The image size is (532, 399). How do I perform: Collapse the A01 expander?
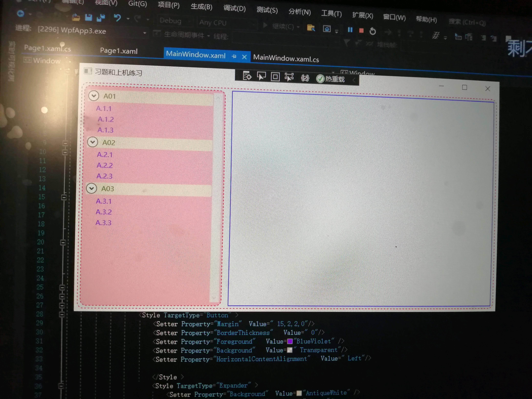pyautogui.click(x=94, y=96)
